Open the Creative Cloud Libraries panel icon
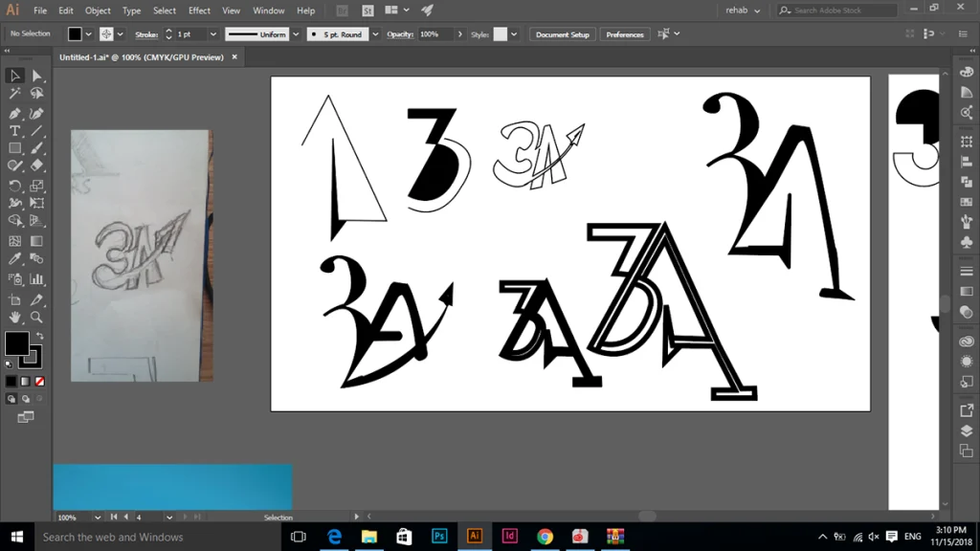 (967, 342)
